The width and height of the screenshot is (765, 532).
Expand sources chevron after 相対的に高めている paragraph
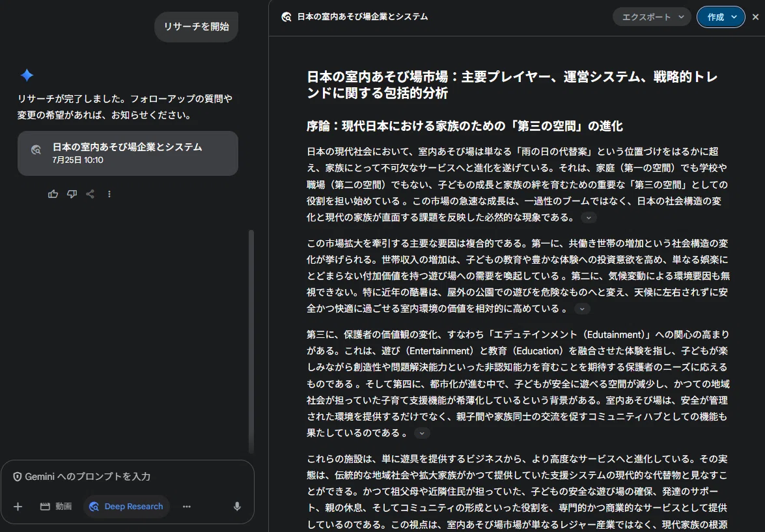click(x=582, y=309)
